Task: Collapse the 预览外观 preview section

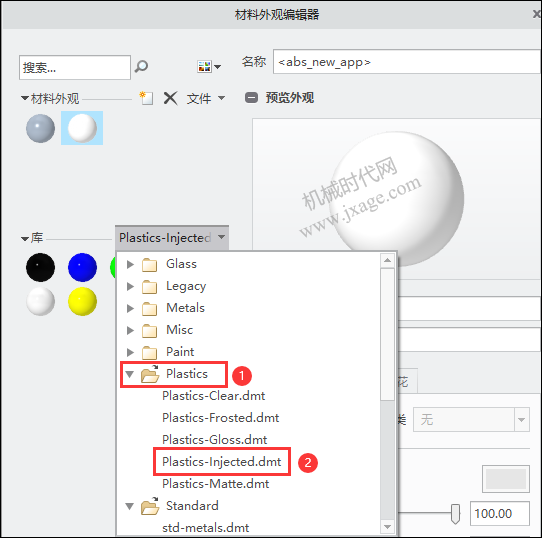Action: pyautogui.click(x=251, y=98)
